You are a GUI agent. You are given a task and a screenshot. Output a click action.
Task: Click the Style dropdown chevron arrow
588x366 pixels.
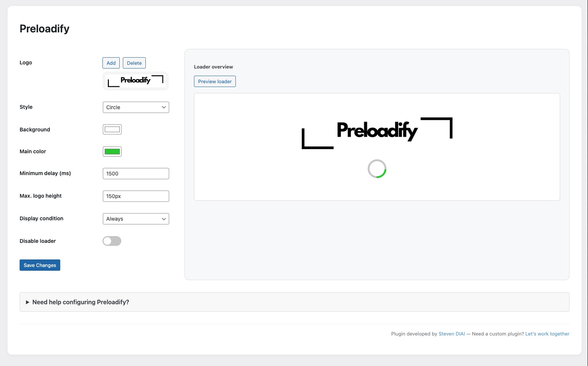click(164, 107)
